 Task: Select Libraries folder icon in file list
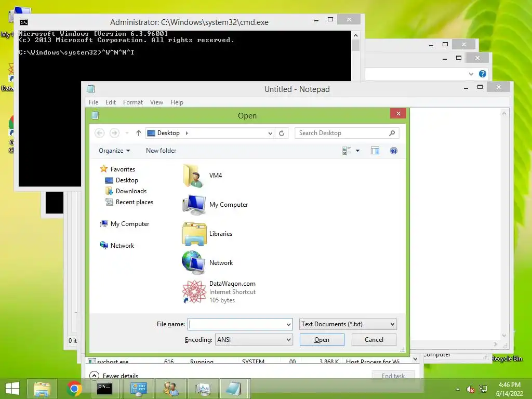pyautogui.click(x=194, y=234)
